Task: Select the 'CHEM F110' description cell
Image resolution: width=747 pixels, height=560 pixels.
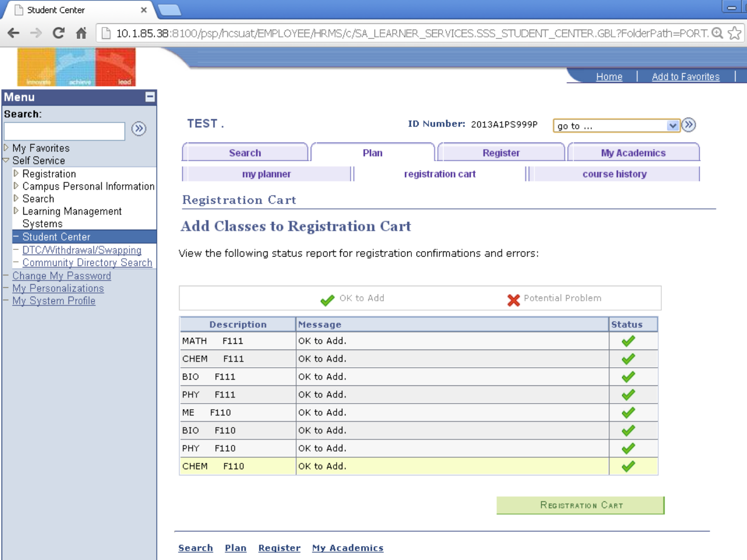Action: pyautogui.click(x=238, y=466)
